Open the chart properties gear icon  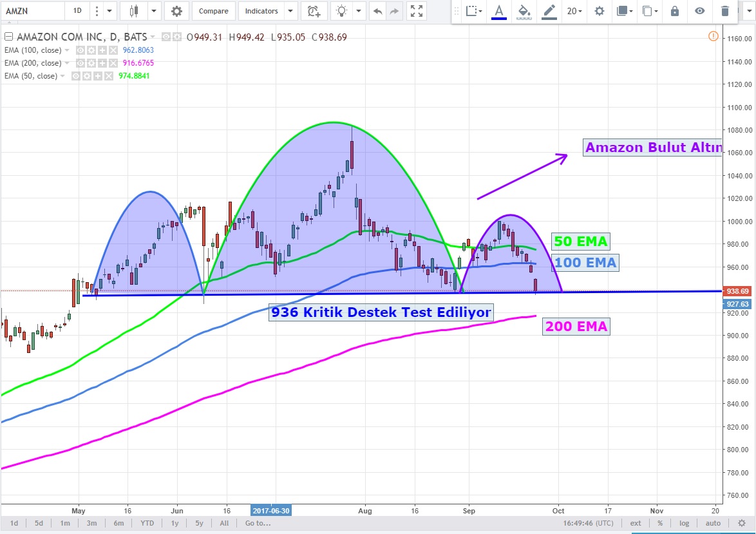pos(176,11)
